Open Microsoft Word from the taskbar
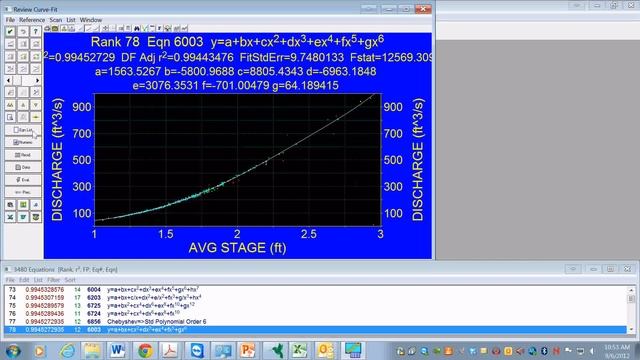The width and height of the screenshot is (640, 360). 117,351
